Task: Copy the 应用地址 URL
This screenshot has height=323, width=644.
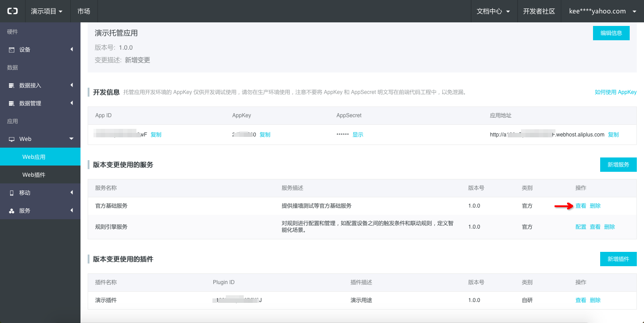Action: (x=613, y=135)
